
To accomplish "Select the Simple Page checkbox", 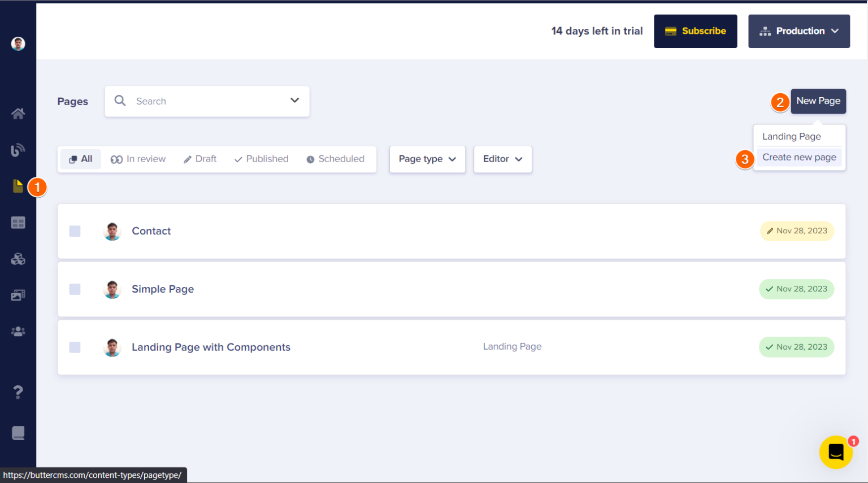I will point(75,289).
